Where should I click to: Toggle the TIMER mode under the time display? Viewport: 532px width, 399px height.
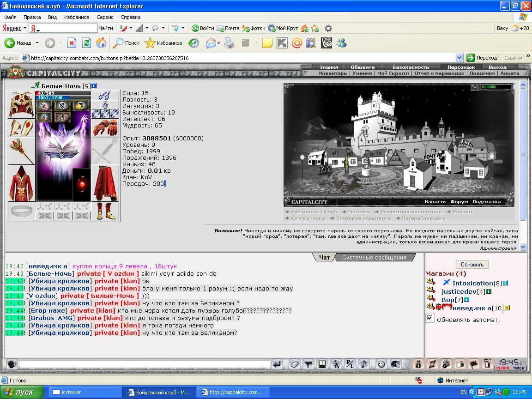519,368
